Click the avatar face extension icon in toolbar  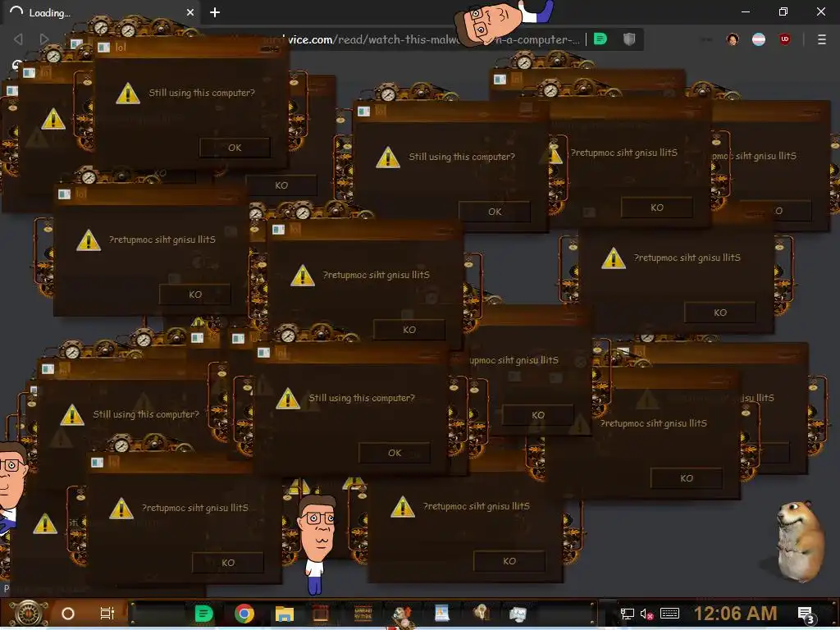(733, 39)
